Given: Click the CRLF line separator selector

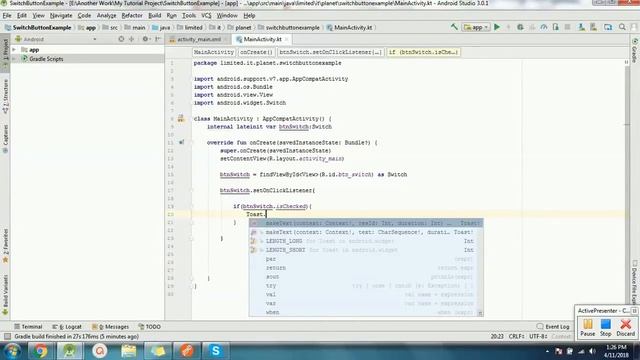Looking at the screenshot, I should tap(517, 337).
